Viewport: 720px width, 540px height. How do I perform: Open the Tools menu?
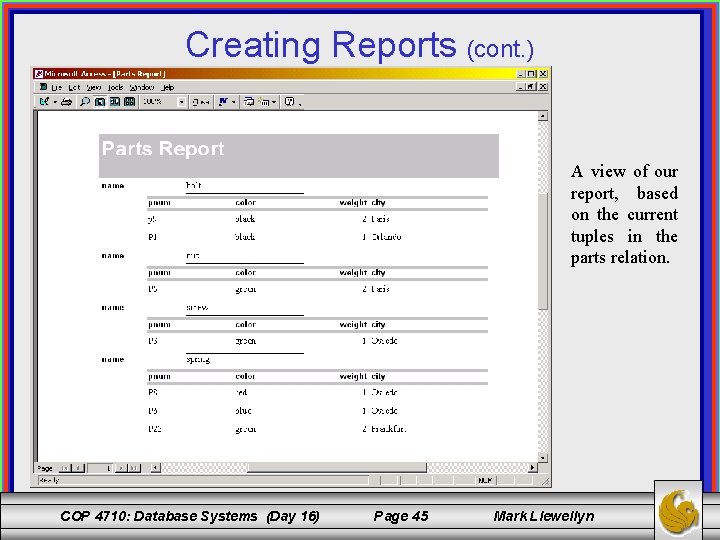click(115, 87)
